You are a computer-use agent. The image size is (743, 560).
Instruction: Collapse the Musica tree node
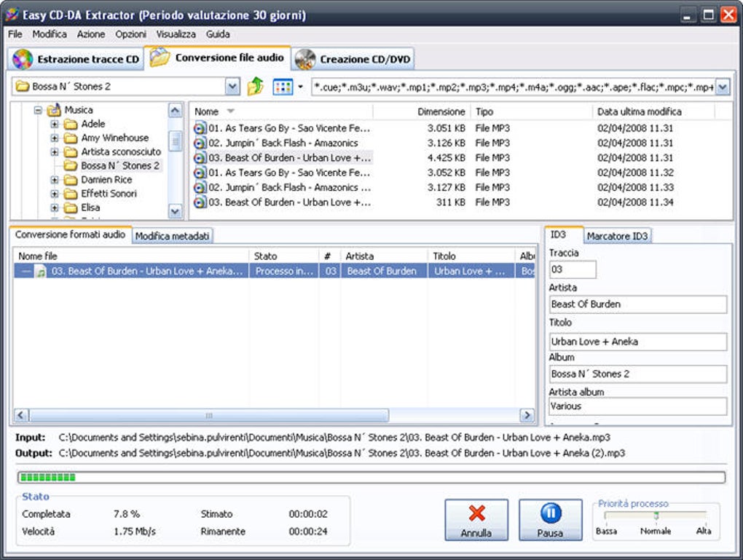click(38, 111)
